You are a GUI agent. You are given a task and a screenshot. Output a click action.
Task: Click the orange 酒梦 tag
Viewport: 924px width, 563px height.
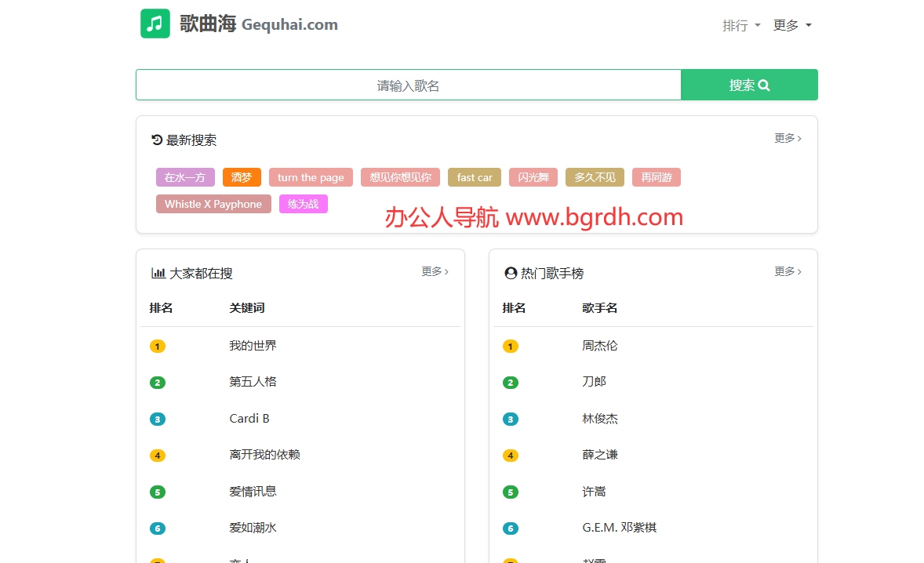[242, 177]
